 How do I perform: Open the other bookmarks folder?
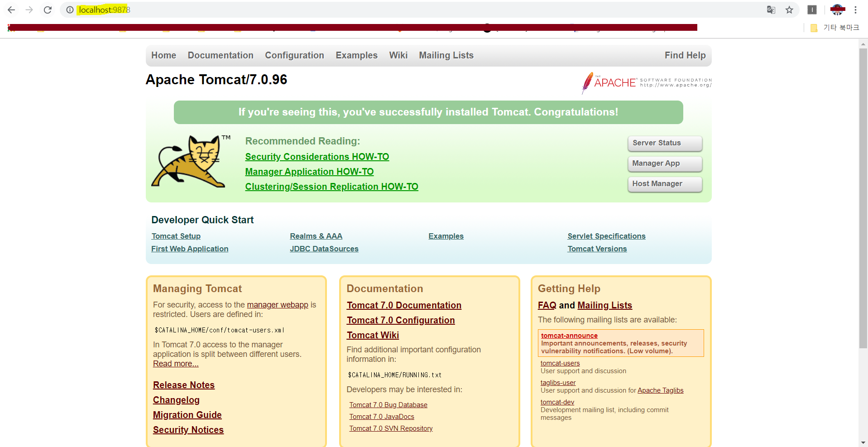click(x=834, y=28)
